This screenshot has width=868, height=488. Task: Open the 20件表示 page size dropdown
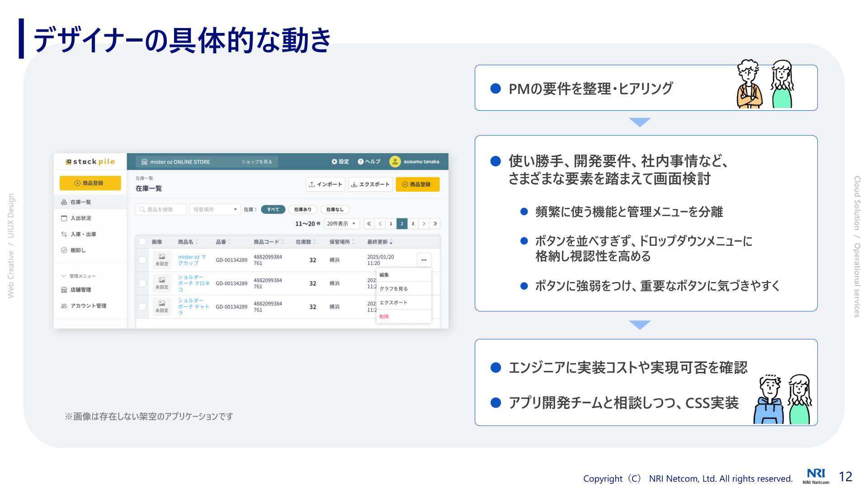tap(341, 224)
